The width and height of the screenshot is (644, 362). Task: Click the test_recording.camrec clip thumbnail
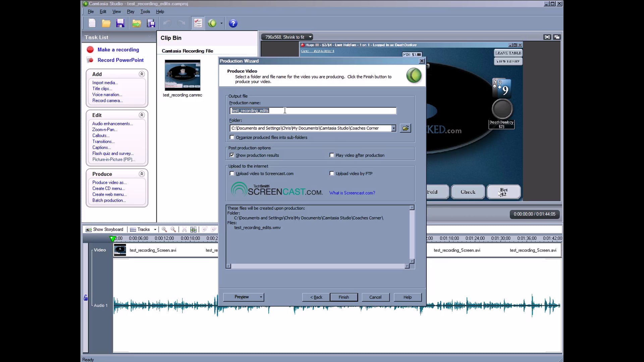point(182,75)
